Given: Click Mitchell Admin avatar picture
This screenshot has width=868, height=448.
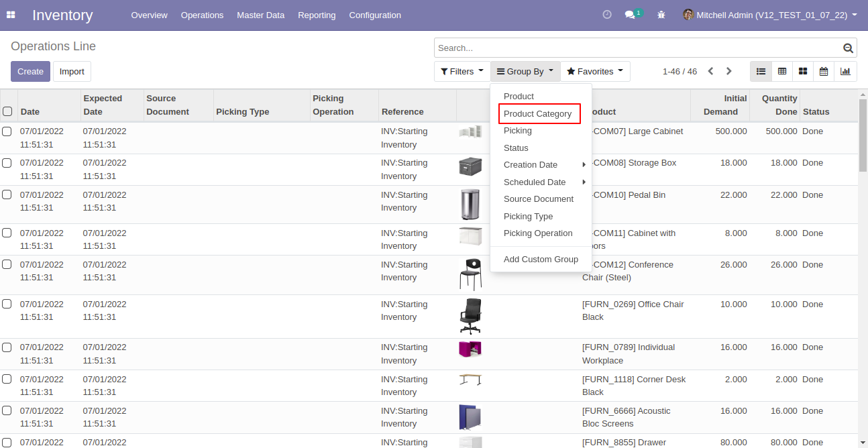Looking at the screenshot, I should tap(688, 15).
